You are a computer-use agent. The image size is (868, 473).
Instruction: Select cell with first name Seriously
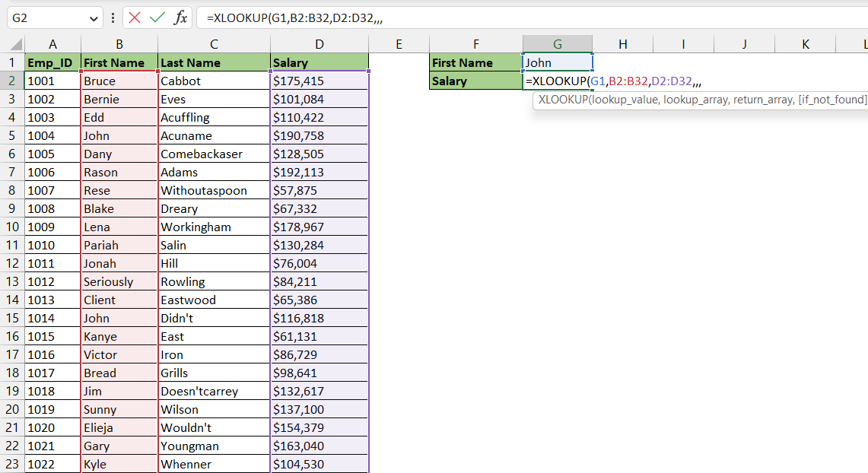(119, 281)
